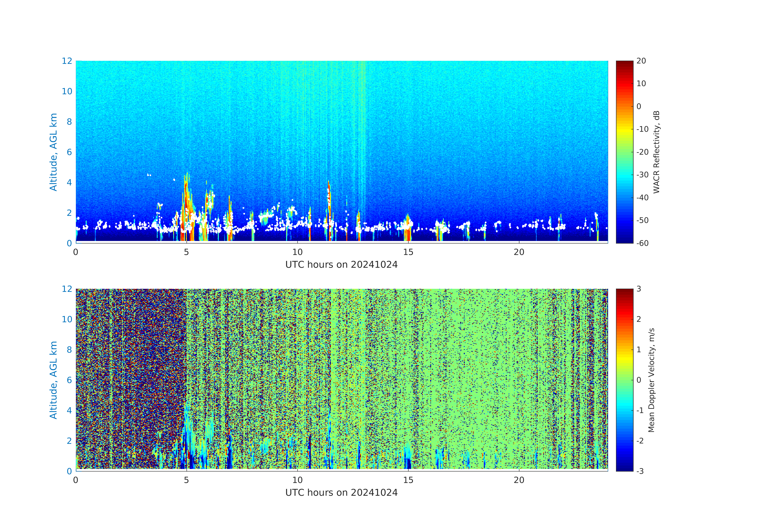Click the hour 10 tick on bottom plot
Image resolution: width=775 pixels, height=532 pixels.
(x=297, y=480)
